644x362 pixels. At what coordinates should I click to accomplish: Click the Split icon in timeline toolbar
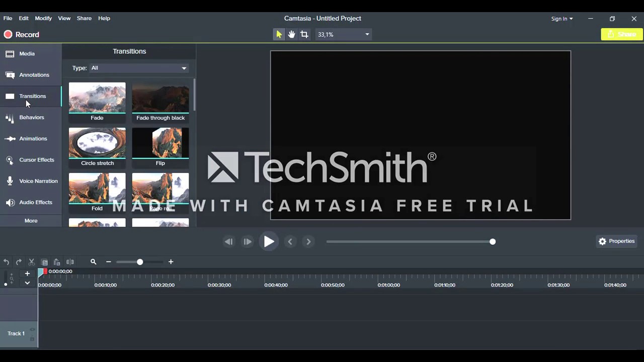tap(70, 262)
